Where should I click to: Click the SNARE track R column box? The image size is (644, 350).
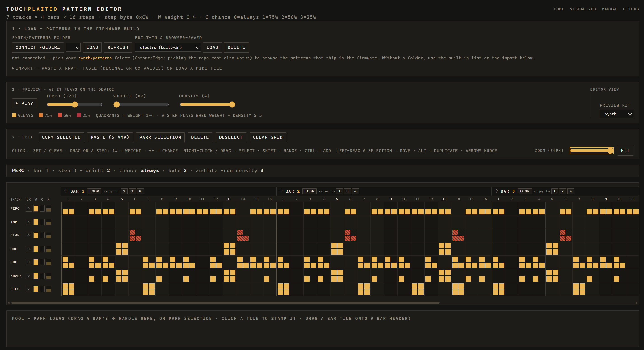click(49, 276)
